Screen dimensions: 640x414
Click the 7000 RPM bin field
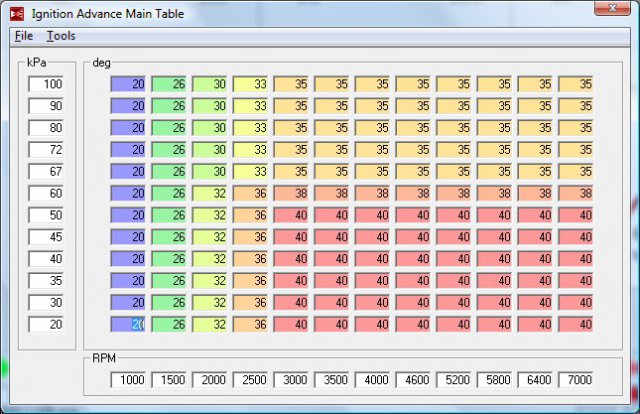click(577, 380)
